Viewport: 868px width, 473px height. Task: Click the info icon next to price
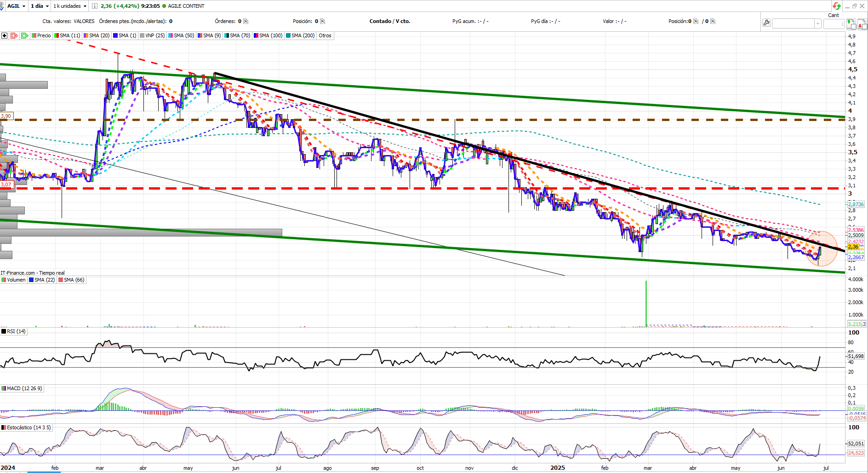(x=95, y=6)
